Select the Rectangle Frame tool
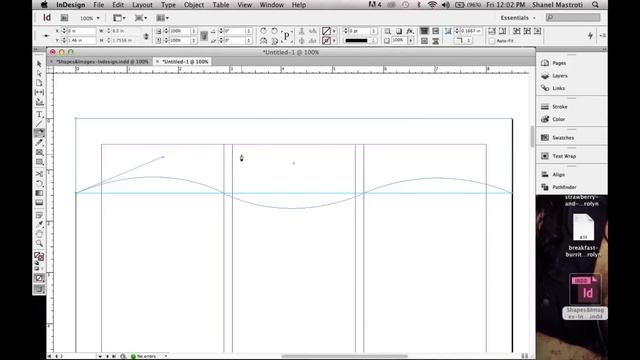Image resolution: width=640 pixels, height=360 pixels. click(x=39, y=152)
